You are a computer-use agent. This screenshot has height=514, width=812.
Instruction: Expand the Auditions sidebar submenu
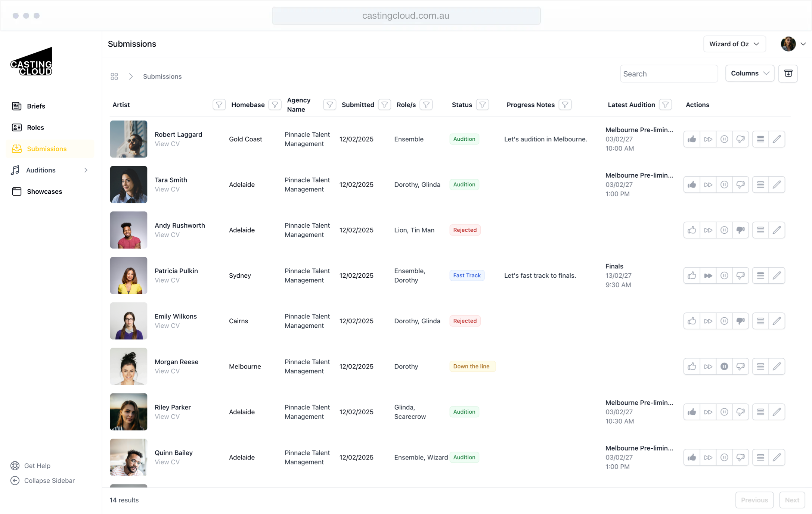86,170
